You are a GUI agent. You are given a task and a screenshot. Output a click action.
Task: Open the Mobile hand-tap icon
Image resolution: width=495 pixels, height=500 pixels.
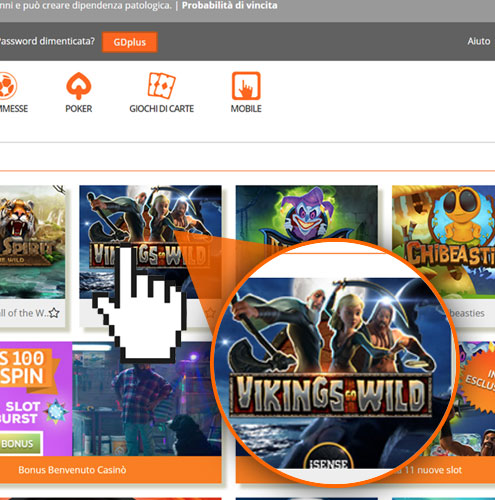(x=246, y=86)
